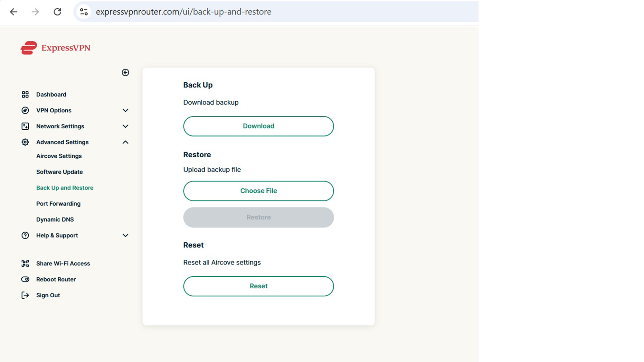
Task: Expand the Help & Support chevron
Action: (x=125, y=236)
